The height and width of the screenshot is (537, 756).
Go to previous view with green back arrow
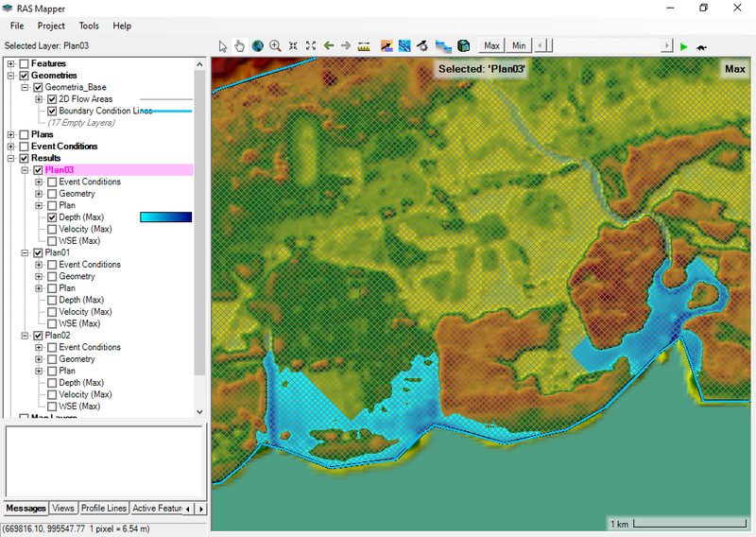pos(328,45)
